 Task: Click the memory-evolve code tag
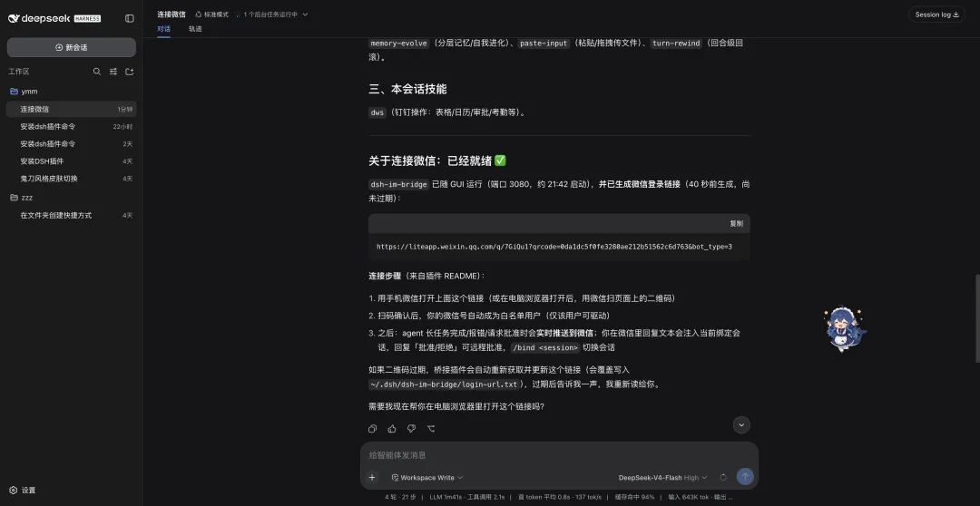(399, 44)
